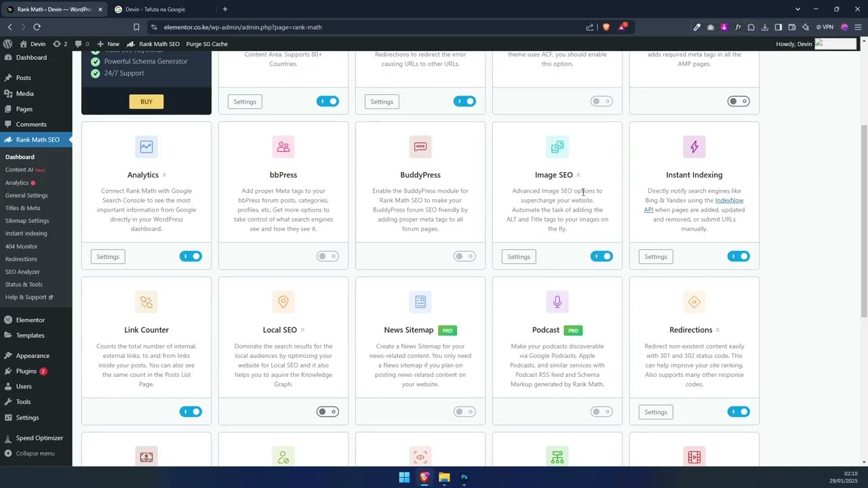Enable the BuddyPress module toggle
The height and width of the screenshot is (488, 868).
click(x=465, y=256)
